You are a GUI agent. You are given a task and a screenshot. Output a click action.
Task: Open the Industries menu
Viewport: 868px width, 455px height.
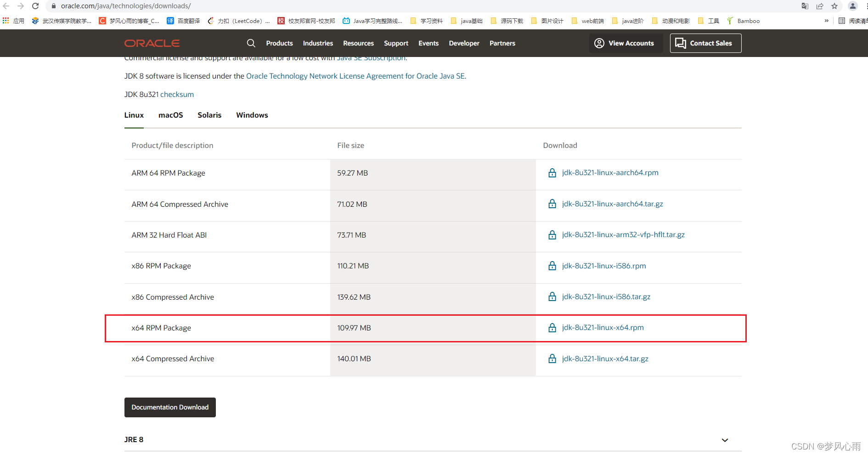pos(318,43)
